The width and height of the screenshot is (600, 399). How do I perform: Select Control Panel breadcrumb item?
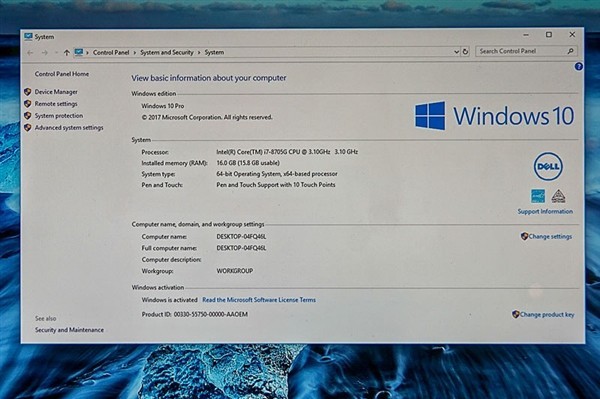tap(111, 52)
